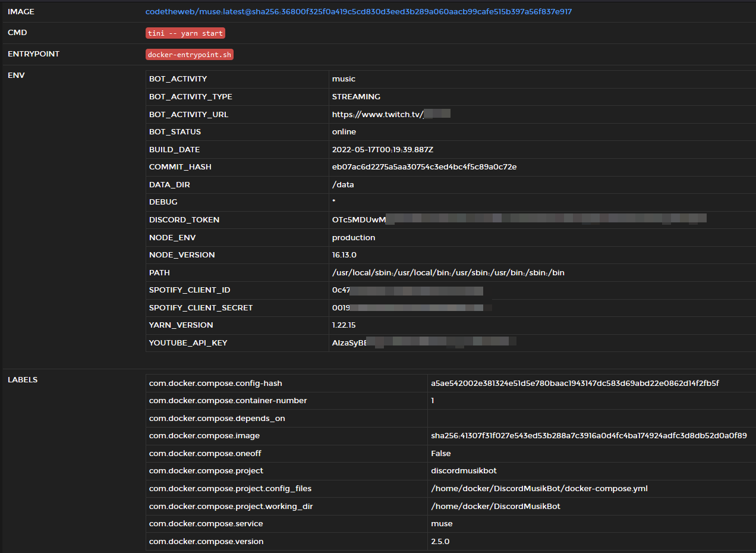Select the COMMIT_HASH value
The height and width of the screenshot is (553, 756).
pyautogui.click(x=423, y=166)
